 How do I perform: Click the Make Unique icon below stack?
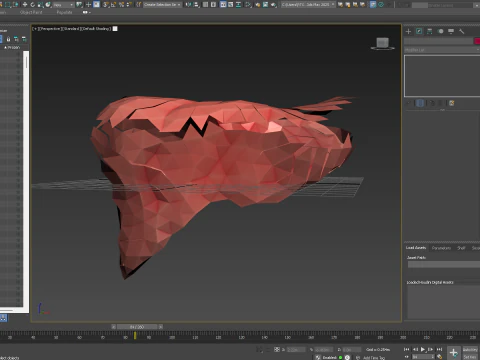(x=432, y=103)
